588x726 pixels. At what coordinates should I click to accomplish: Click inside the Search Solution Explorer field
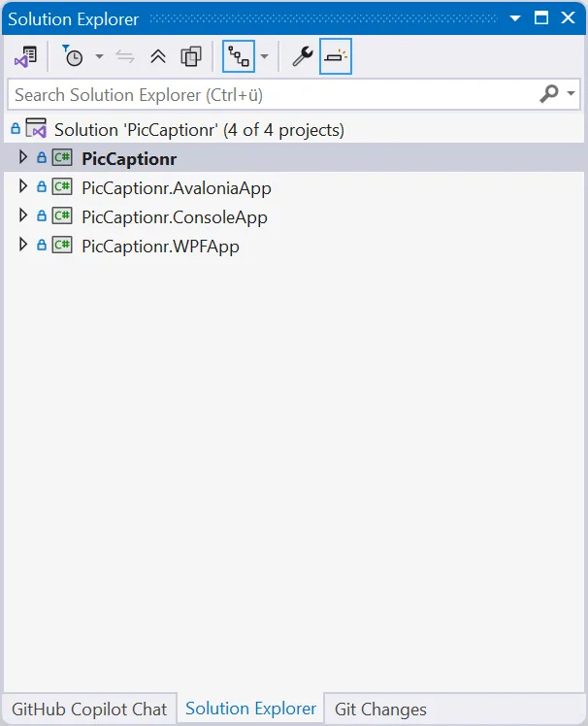tap(272, 94)
